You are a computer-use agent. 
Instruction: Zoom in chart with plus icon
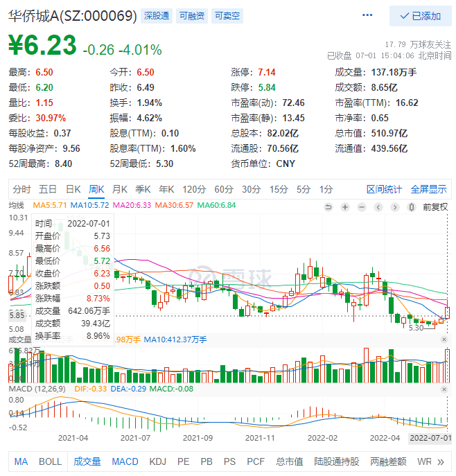[x=345, y=207]
